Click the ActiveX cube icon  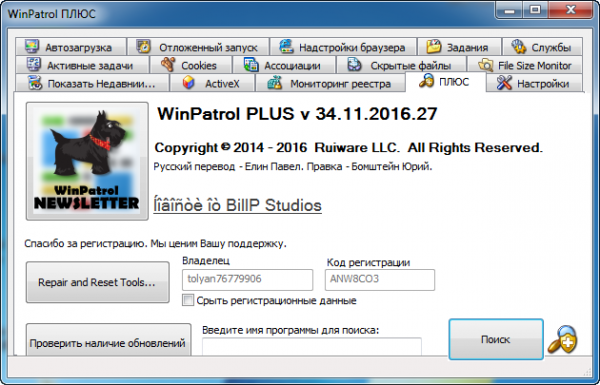point(188,83)
